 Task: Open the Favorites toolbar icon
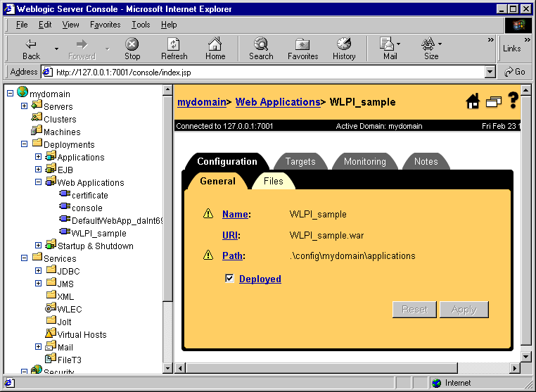coord(302,44)
